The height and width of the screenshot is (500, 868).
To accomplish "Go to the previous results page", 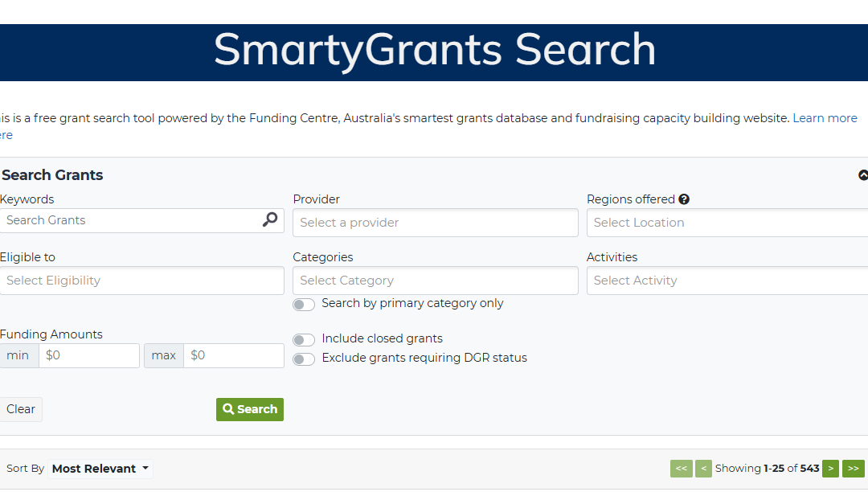I will coord(703,469).
